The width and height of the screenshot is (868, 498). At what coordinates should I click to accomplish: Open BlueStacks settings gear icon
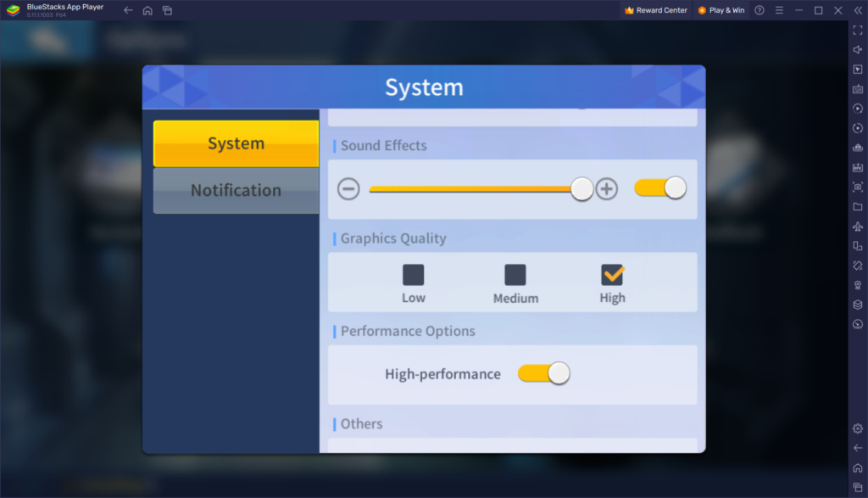858,428
